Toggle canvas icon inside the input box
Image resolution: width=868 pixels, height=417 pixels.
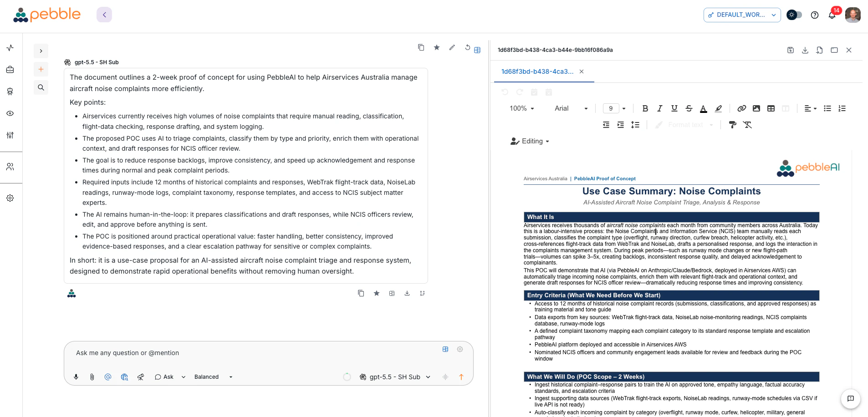pos(445,349)
